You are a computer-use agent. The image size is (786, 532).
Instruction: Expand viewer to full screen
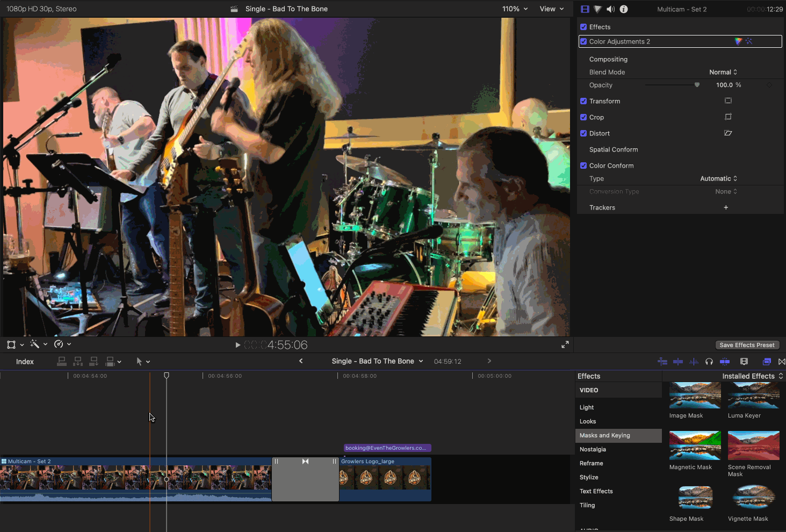coord(565,345)
